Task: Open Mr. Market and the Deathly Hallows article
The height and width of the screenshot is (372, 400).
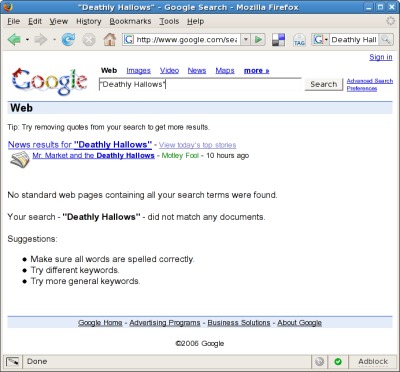Action: [x=93, y=156]
